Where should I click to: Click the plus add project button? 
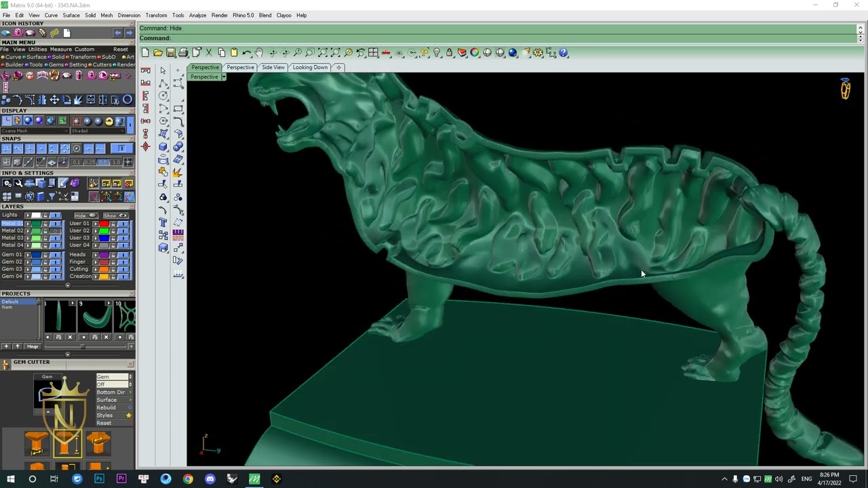(6, 346)
